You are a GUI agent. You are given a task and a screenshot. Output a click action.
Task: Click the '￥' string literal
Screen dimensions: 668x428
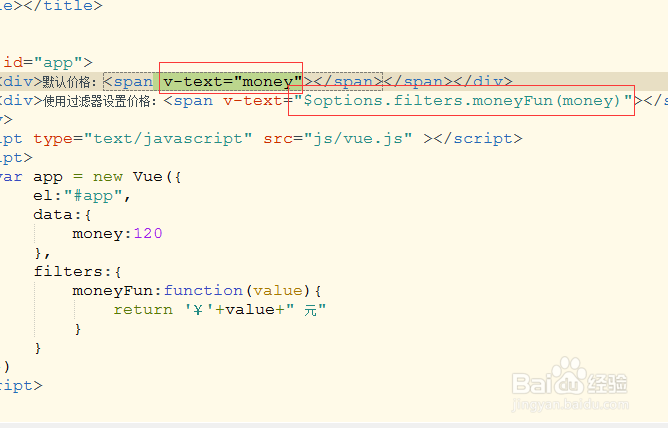click(200, 309)
